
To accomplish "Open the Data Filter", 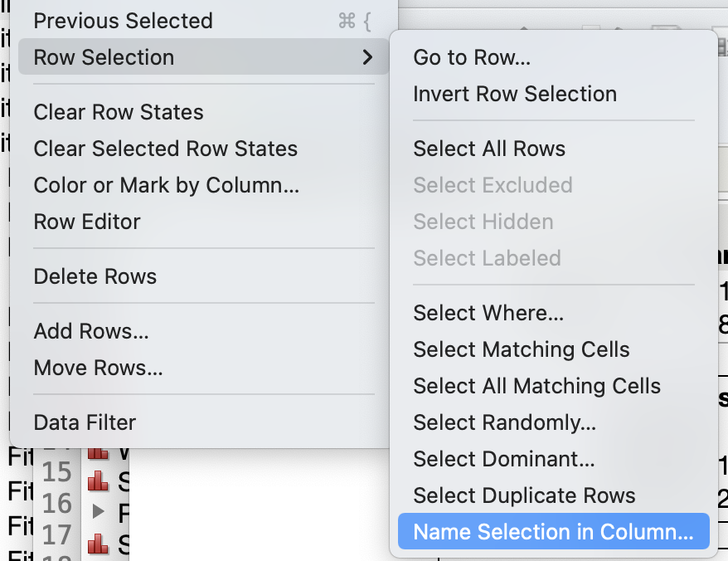I will (x=85, y=422).
